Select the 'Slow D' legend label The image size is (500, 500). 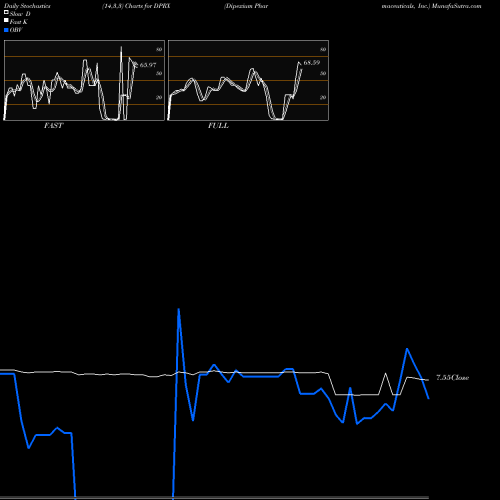(x=20, y=14)
